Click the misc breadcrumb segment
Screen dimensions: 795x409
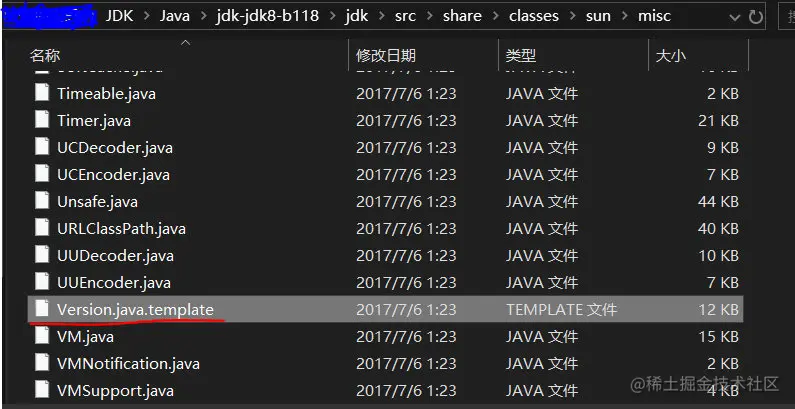(654, 16)
